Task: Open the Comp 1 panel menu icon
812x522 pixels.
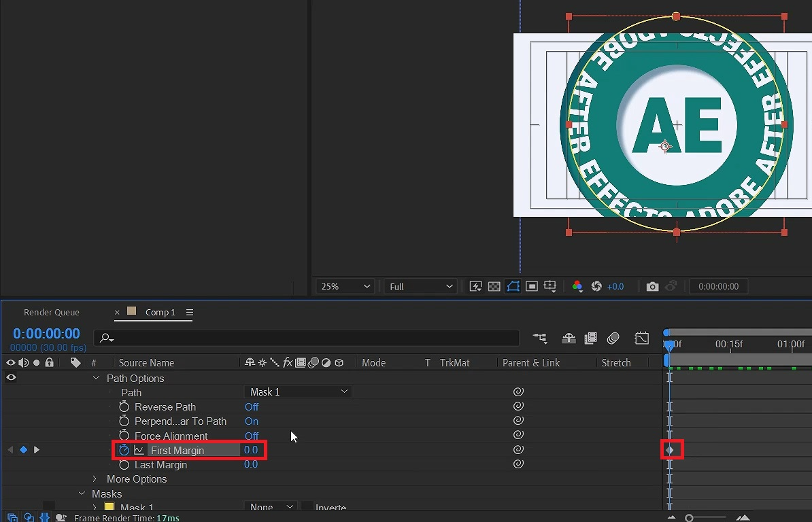Action: point(190,312)
